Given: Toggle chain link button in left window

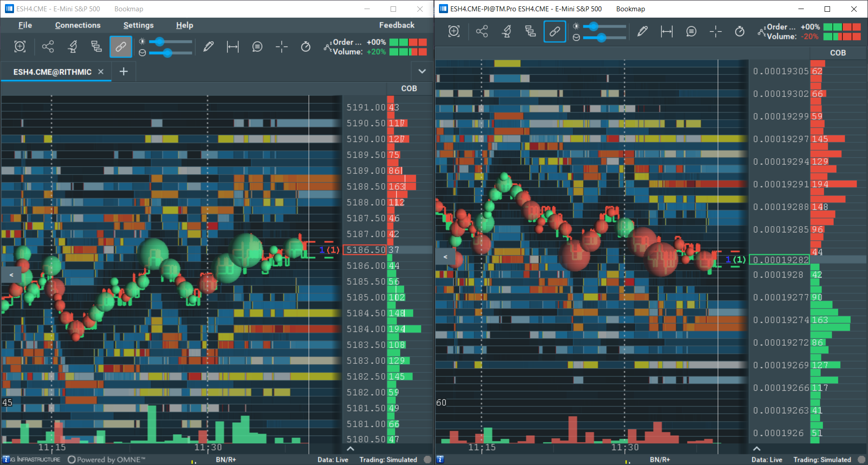Looking at the screenshot, I should (x=121, y=47).
